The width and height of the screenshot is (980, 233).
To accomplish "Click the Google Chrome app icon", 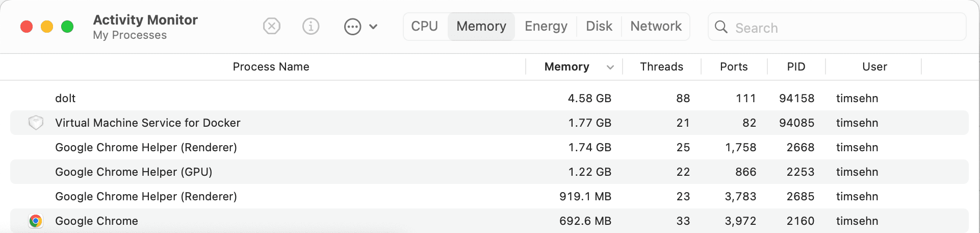I will point(36,221).
